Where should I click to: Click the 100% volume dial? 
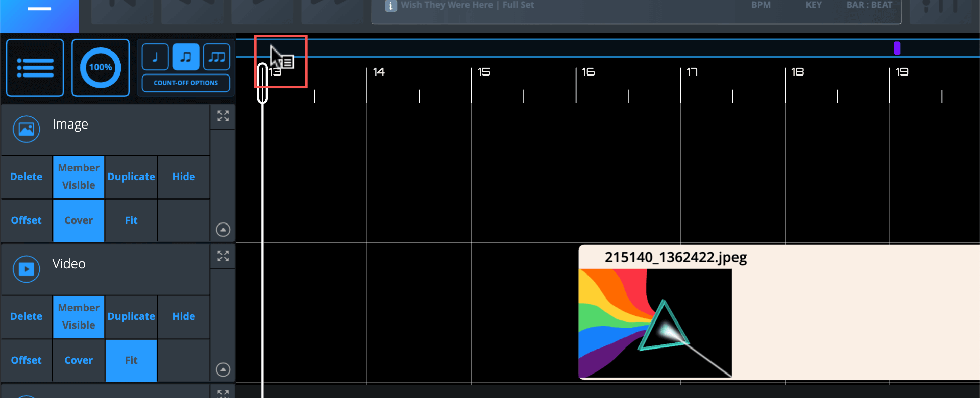pos(101,67)
